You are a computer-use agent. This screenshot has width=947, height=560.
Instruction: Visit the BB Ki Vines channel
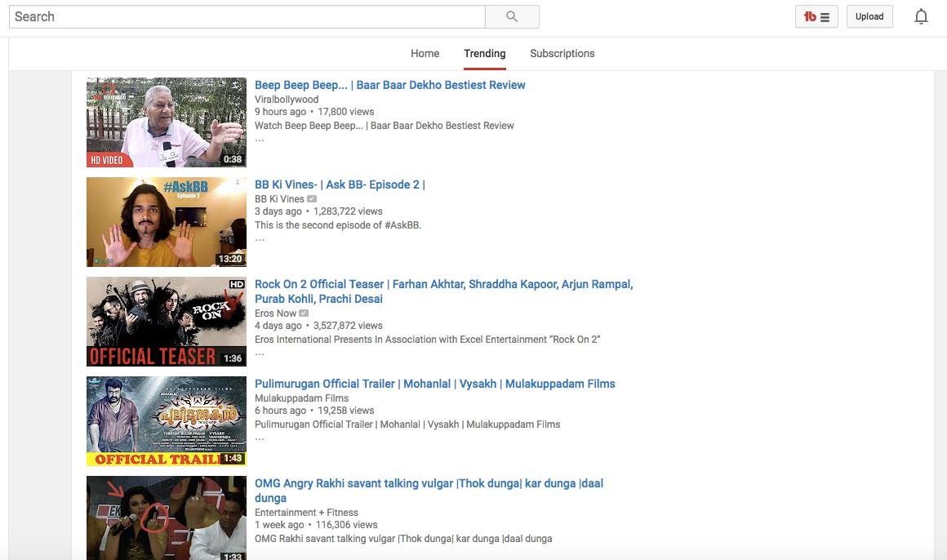(x=280, y=198)
